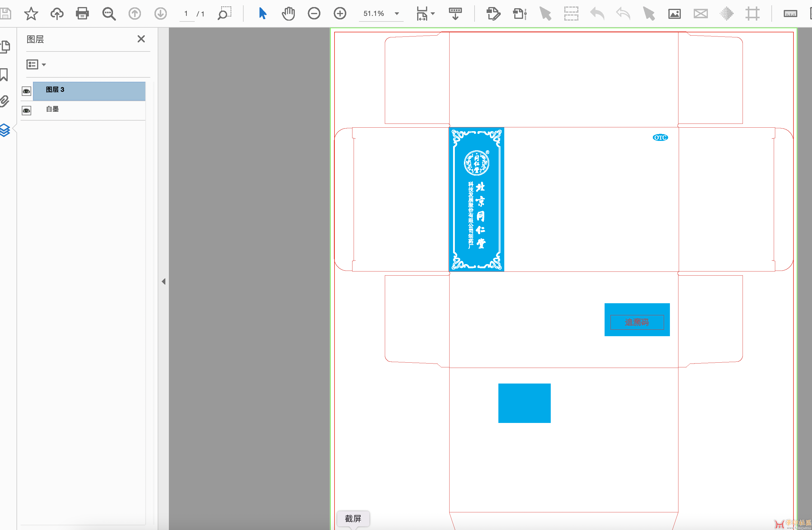Select the gray object selection arrow
This screenshot has height=530, width=812.
pyautogui.click(x=545, y=14)
